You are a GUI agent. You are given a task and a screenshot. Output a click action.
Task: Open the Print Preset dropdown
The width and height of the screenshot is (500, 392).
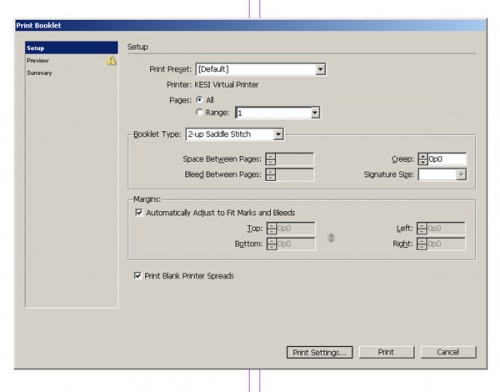(261, 69)
